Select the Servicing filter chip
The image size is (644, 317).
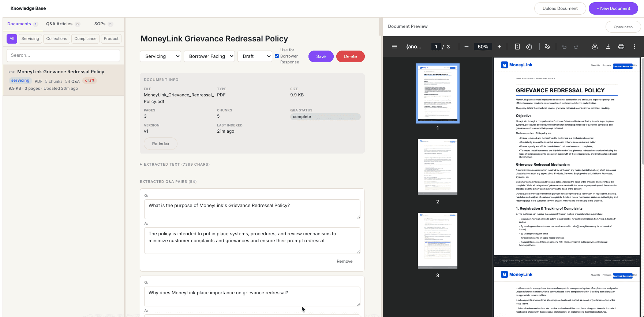point(30,38)
